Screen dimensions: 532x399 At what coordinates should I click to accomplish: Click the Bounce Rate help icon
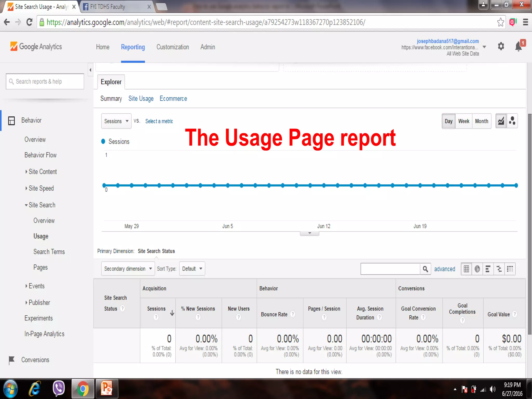pos(293,314)
